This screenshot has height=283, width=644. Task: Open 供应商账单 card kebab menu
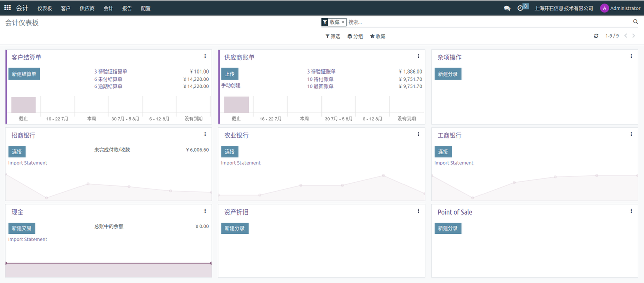(x=418, y=56)
